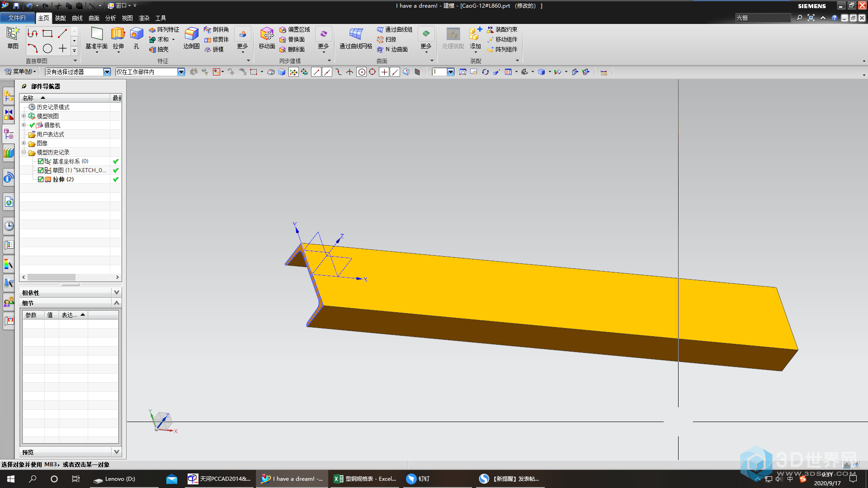868x488 pixels.
Task: Open the HD3D tools sidebar tab
Action: coord(9,178)
